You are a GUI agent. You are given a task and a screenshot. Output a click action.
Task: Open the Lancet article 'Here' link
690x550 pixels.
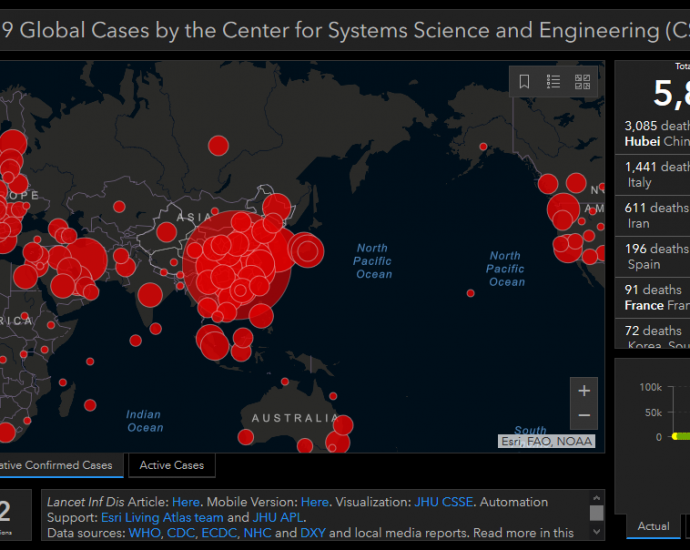[x=185, y=502]
